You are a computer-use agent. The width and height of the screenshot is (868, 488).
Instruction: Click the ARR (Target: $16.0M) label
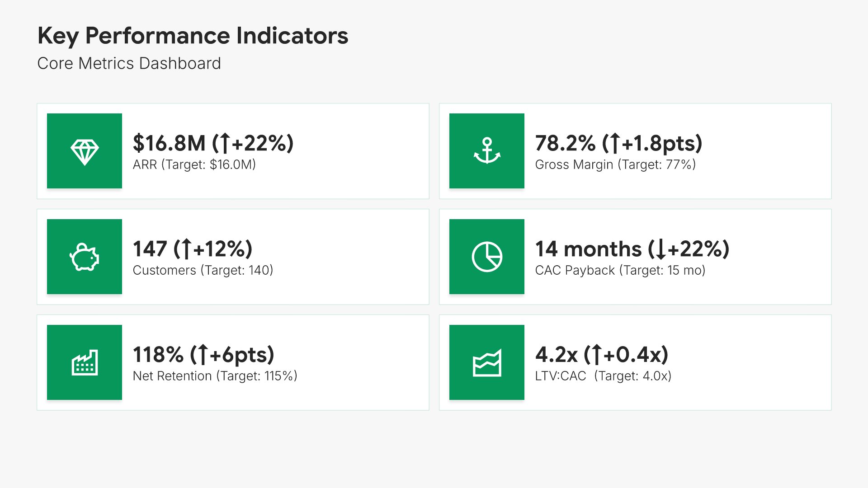194,164
